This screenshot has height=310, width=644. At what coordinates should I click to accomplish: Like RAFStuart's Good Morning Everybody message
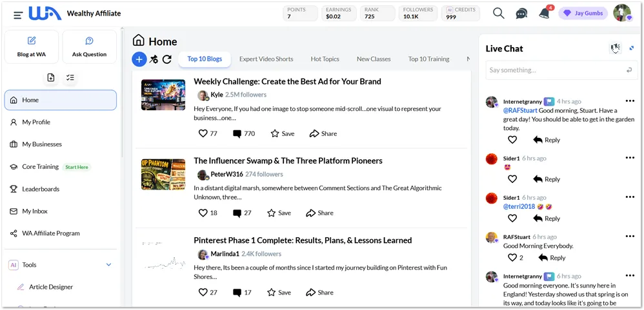(x=512, y=258)
